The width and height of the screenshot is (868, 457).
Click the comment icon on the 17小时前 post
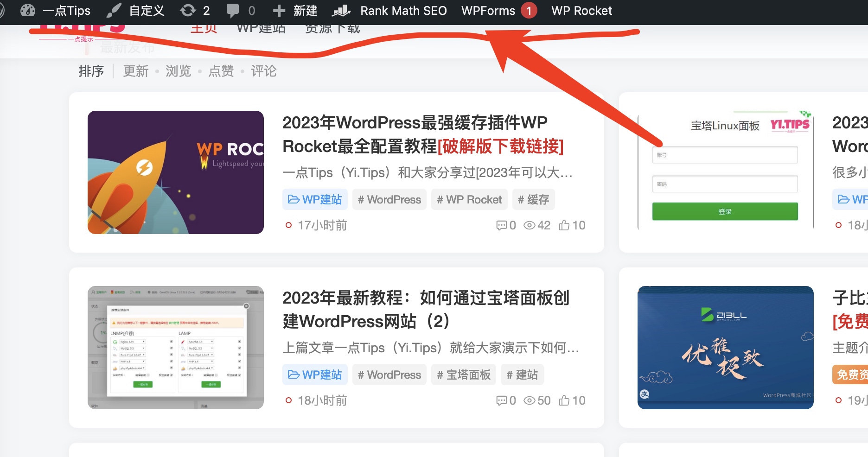[x=501, y=226]
